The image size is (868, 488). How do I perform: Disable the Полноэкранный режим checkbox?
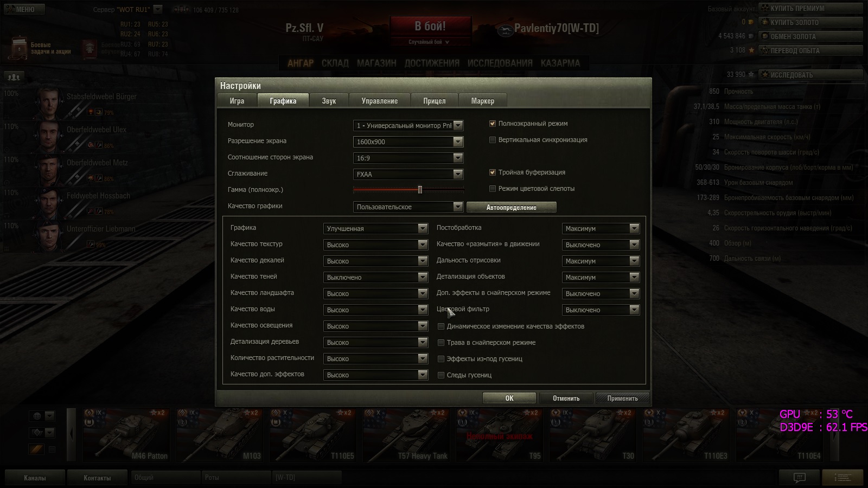pos(493,124)
